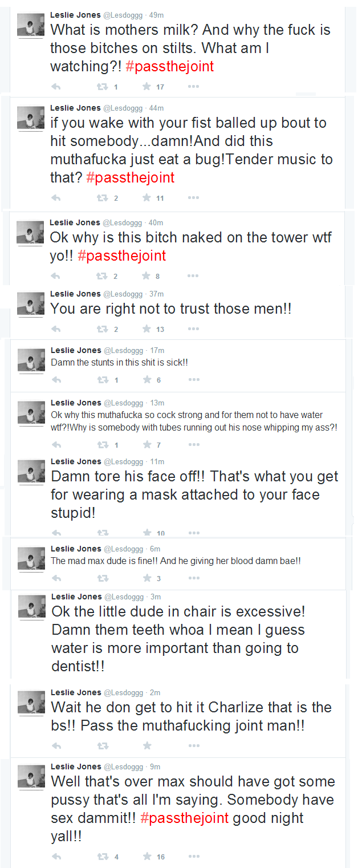Screen dimensions: 358x868
Task: Click #passthejoint hashtag in "good night yall" tweet
Action: point(184,818)
